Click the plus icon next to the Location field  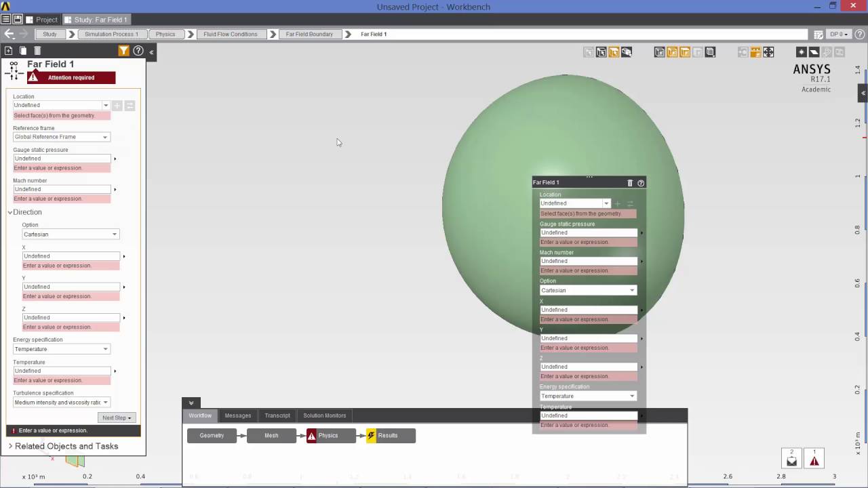point(117,106)
